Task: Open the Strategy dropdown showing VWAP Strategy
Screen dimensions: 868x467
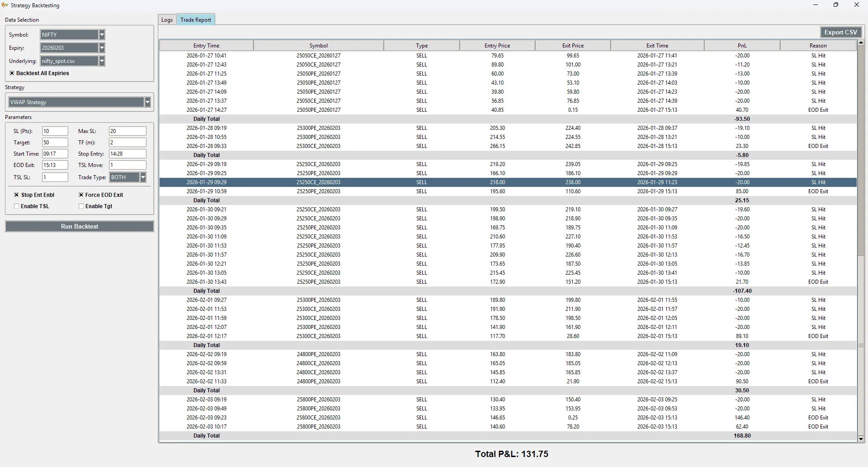Action: 147,102
